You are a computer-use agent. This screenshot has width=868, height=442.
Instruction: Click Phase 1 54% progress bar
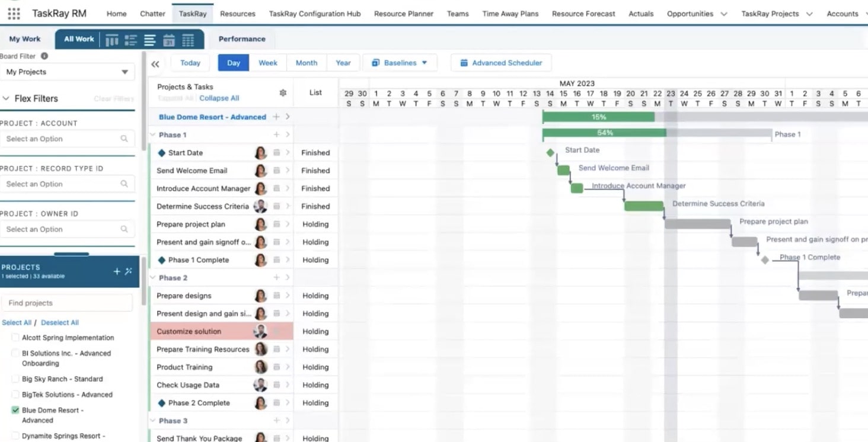click(604, 133)
